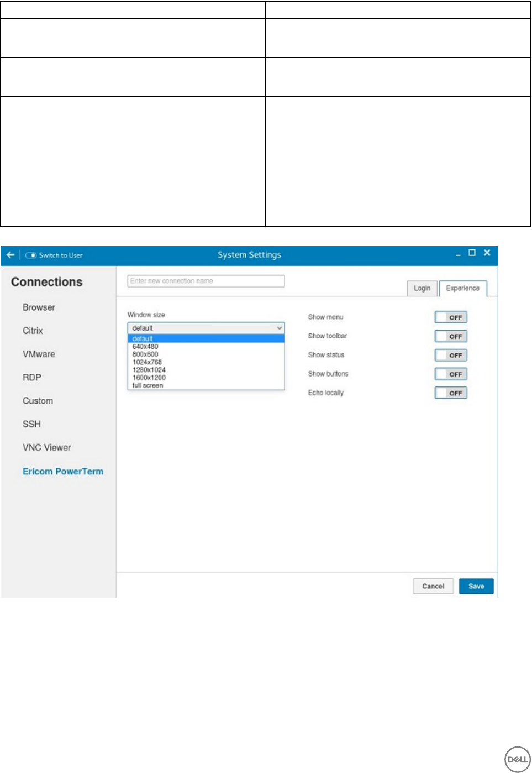This screenshot has height=773, width=532.
Task: Minimize the System Settings window
Action: coord(458,254)
